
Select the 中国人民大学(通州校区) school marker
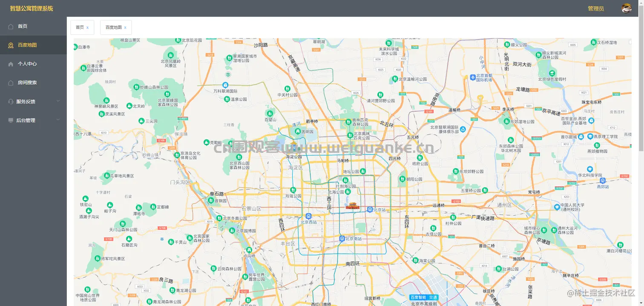tap(557, 207)
